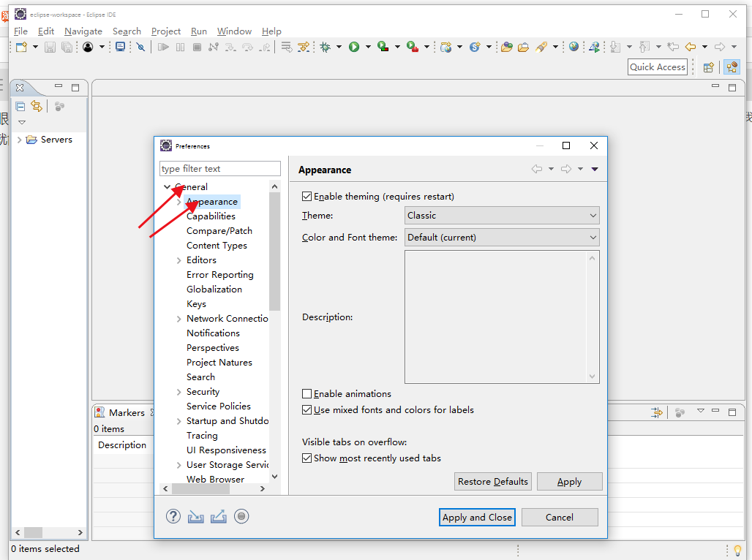The height and width of the screenshot is (560, 752).
Task: Click the New Dynamic Web Project icon
Action: click(x=446, y=47)
